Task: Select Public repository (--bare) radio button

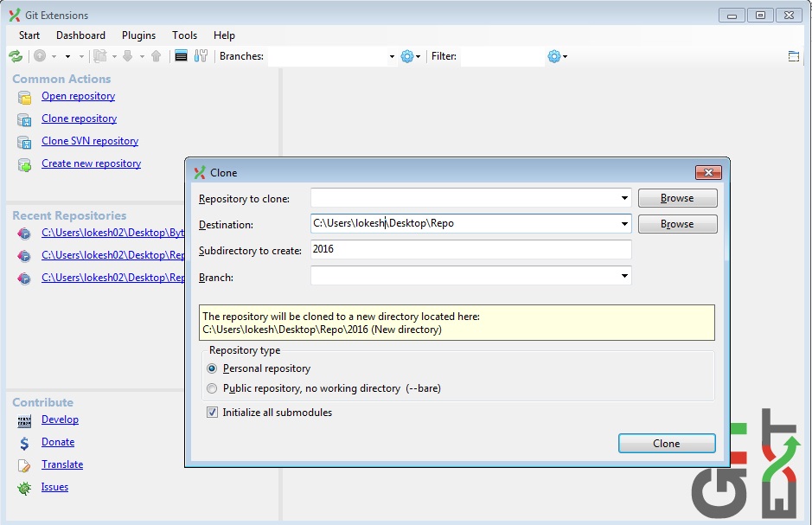Action: [x=212, y=388]
